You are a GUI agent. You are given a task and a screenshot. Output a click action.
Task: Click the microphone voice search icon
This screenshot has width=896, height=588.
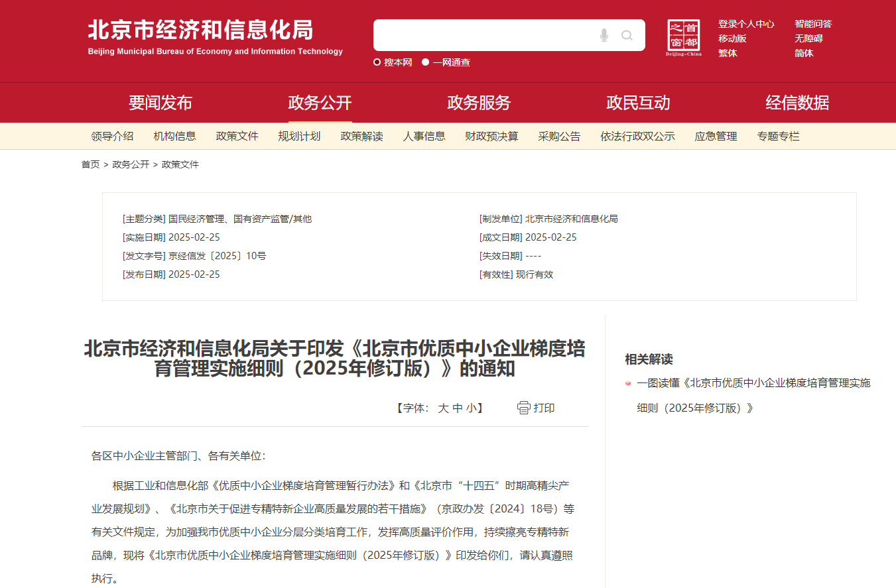coord(604,35)
